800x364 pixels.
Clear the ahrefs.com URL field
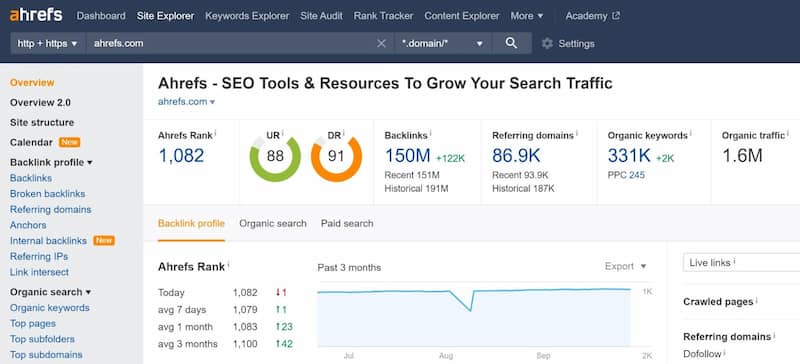click(x=381, y=43)
